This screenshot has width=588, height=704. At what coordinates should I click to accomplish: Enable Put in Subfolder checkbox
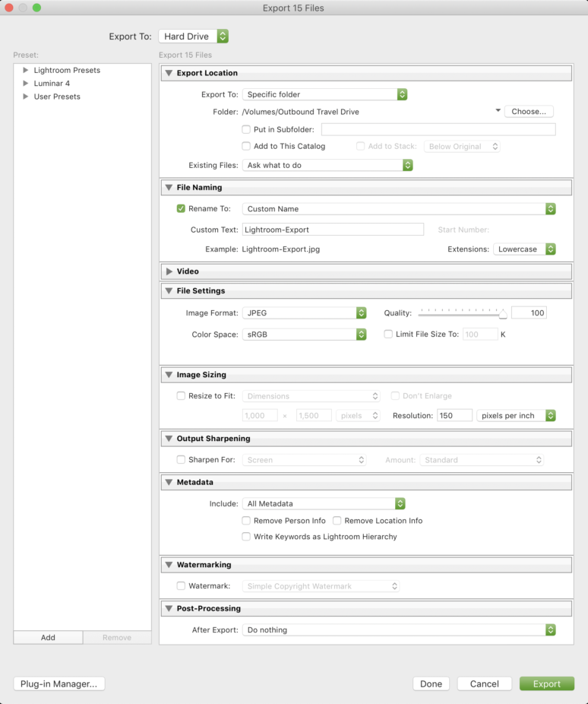pyautogui.click(x=246, y=130)
